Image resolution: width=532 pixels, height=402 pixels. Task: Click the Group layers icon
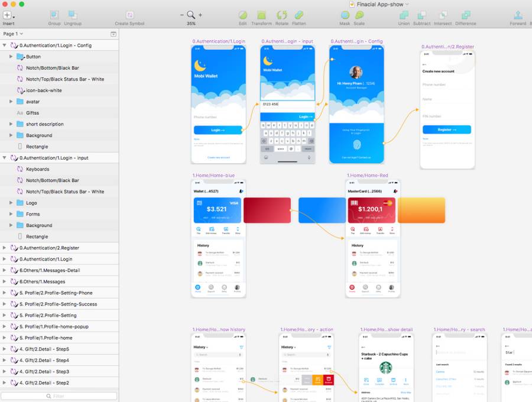[x=54, y=15]
